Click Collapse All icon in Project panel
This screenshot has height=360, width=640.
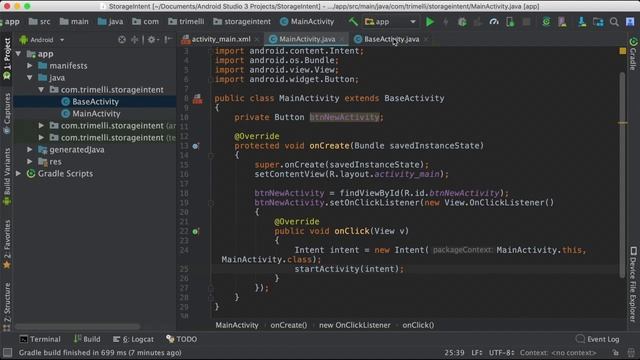pyautogui.click(x=134, y=40)
